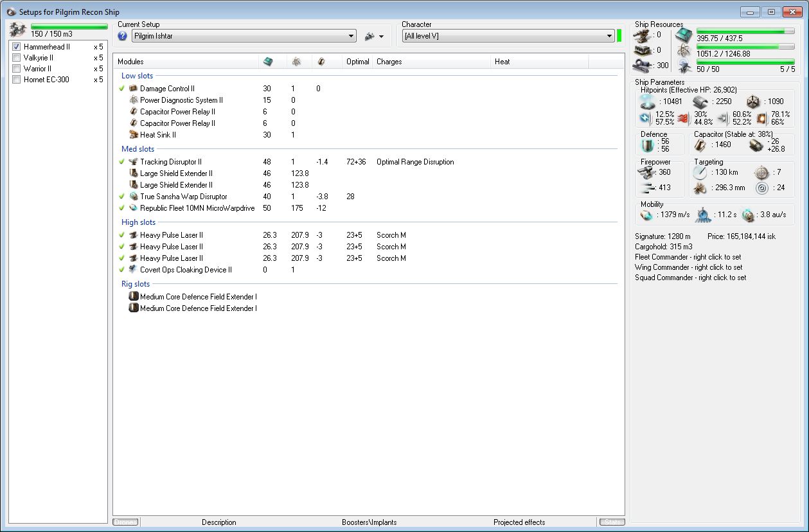This screenshot has height=532, width=809.
Task: Toggle the active checkmark on Covert Ops Cloaking Device II
Action: pos(121,270)
